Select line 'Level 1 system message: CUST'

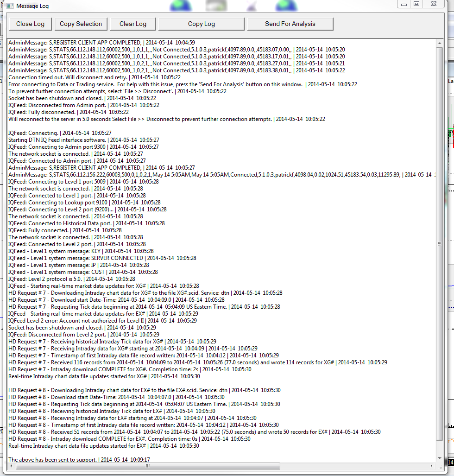coord(83,273)
